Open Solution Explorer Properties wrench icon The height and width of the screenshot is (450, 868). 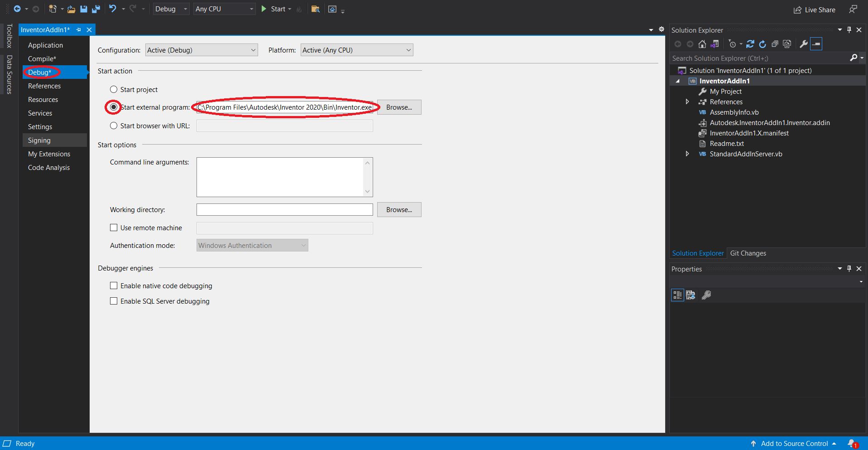pyautogui.click(x=802, y=44)
